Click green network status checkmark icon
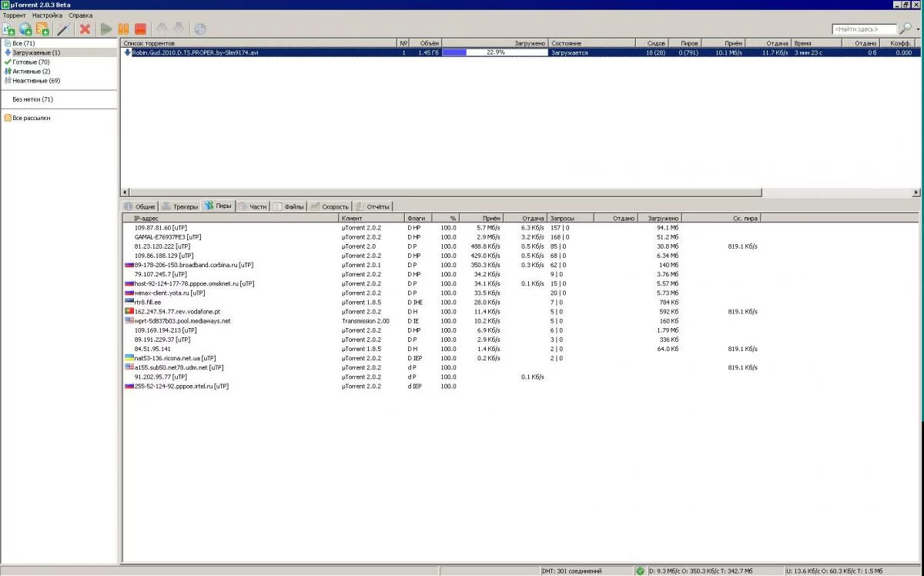 640,571
